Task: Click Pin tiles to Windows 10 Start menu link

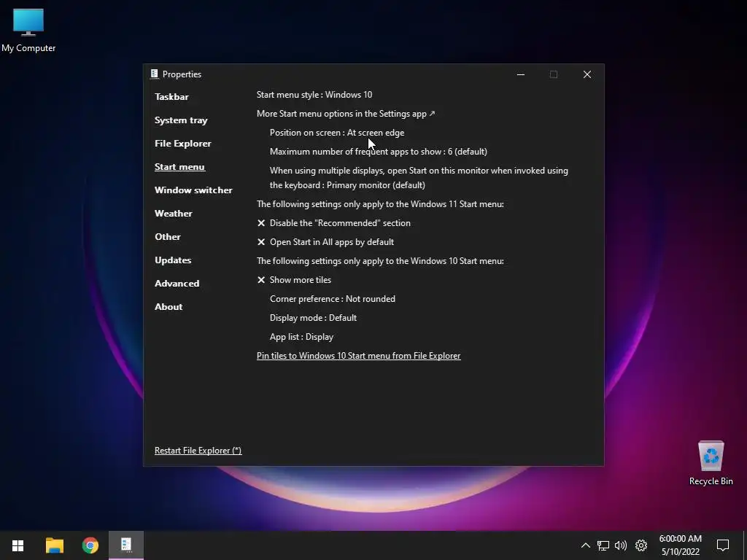Action: pos(359,356)
